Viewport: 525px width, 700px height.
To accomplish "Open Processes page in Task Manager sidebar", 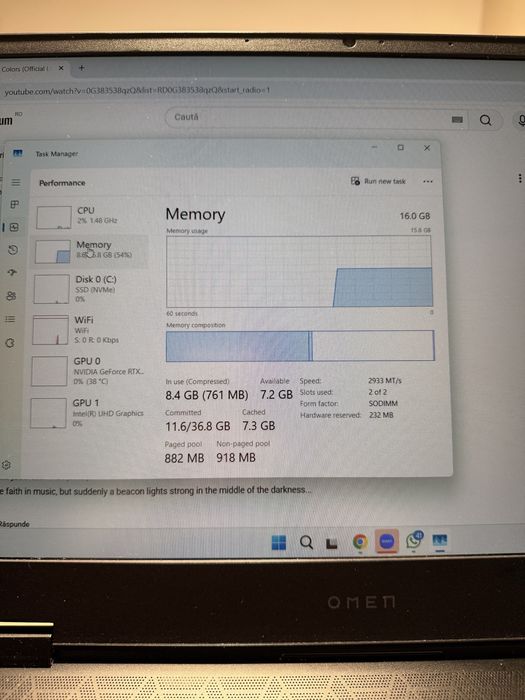I will pos(15,204).
